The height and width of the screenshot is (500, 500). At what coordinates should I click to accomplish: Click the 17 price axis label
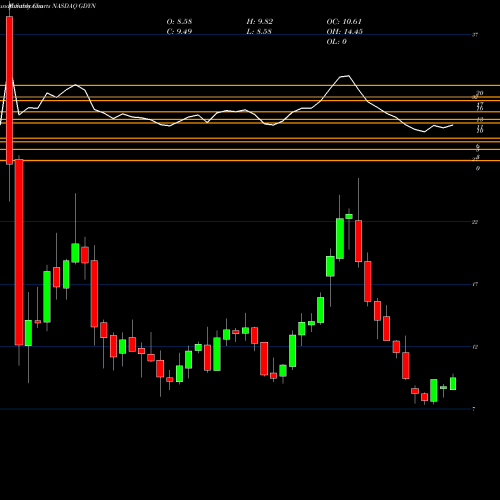click(475, 284)
